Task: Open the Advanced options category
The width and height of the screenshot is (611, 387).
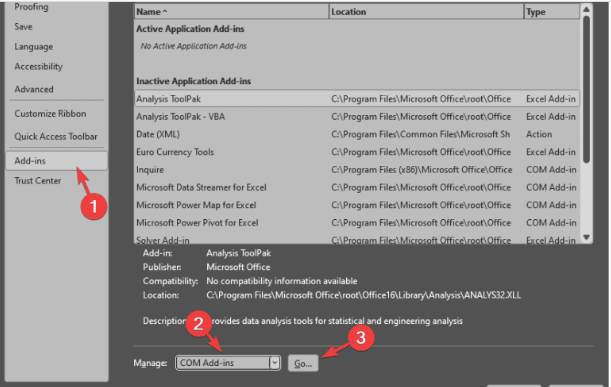Action: pos(34,89)
